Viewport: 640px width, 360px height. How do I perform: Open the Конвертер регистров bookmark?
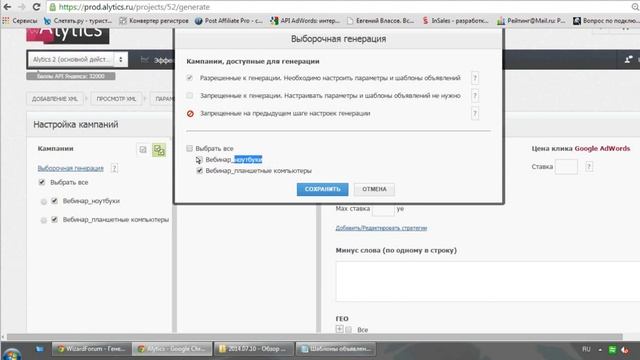click(154, 20)
